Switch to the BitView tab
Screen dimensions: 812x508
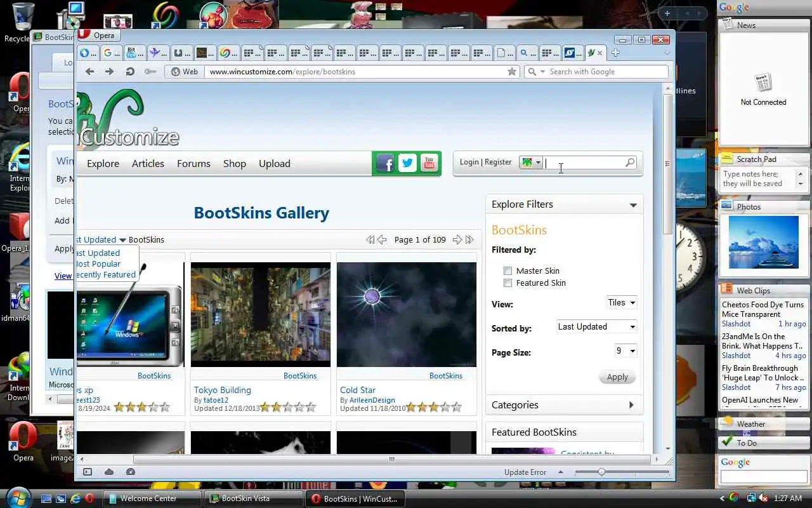tap(133, 53)
